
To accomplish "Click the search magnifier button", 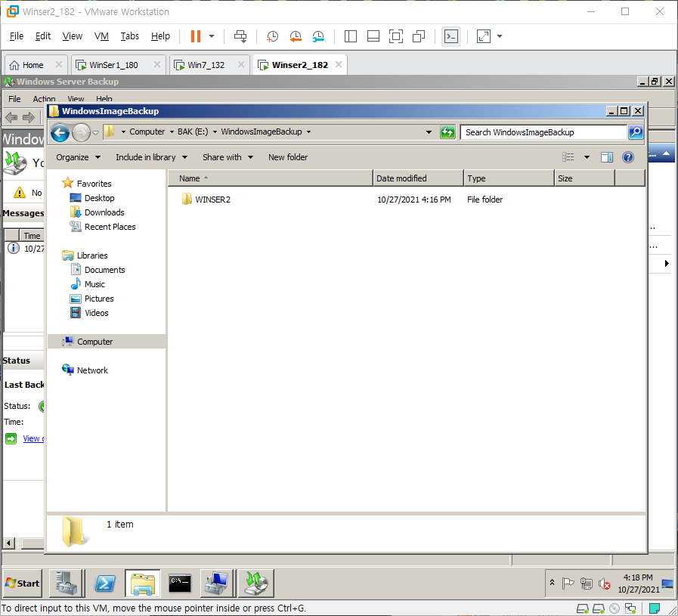I will (x=636, y=132).
